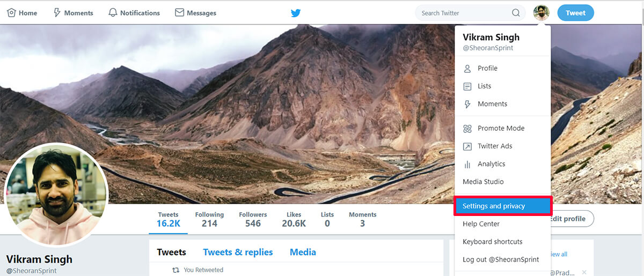
Task: Click the View all link
Action: tap(558, 254)
